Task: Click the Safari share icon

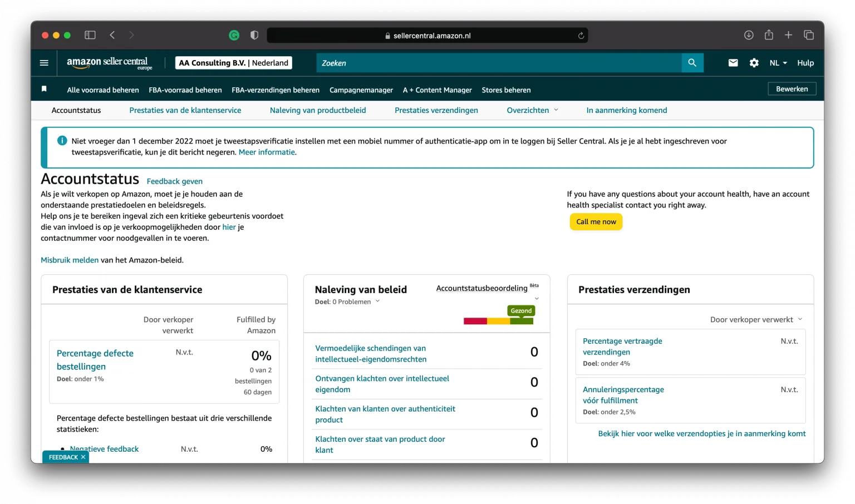Action: click(x=769, y=34)
